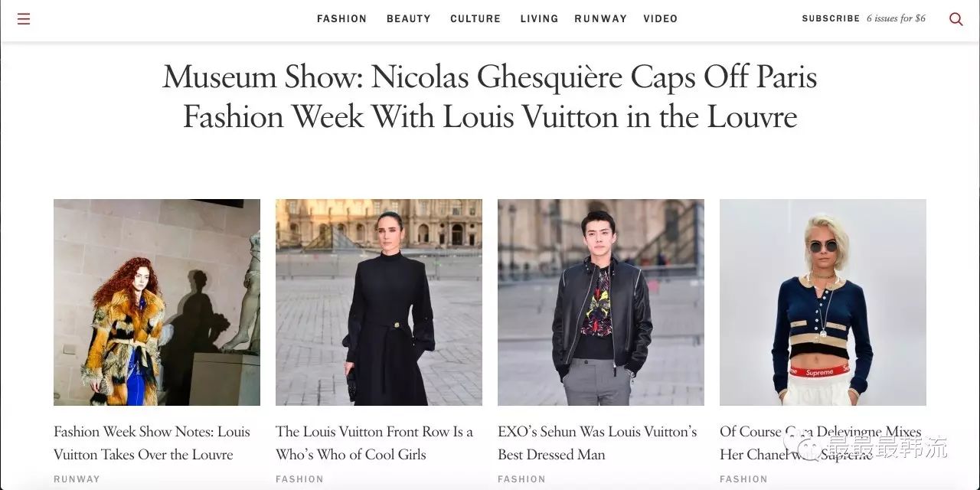
Task: Open the Cara Delevingne sunglasses photo
Action: point(823,302)
